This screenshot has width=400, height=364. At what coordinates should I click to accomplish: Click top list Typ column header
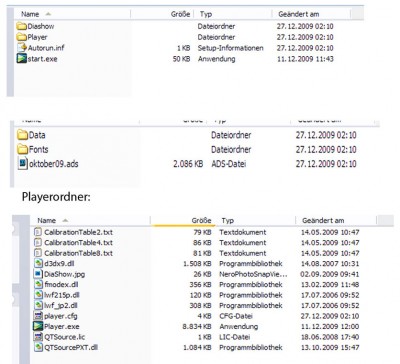[x=206, y=14]
